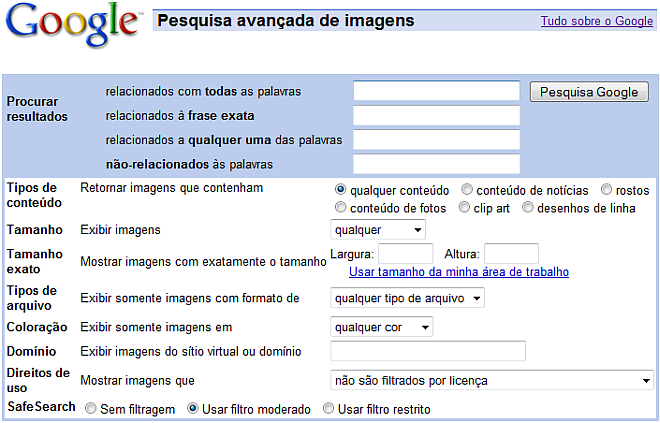Click the 'SafeSearch' label
Image resolution: width=660 pixels, height=423 pixels.
(x=41, y=407)
